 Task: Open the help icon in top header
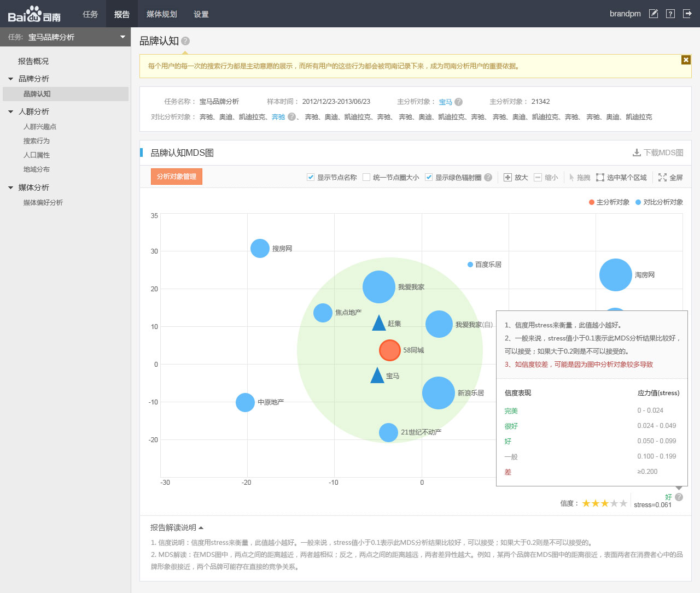coord(670,14)
